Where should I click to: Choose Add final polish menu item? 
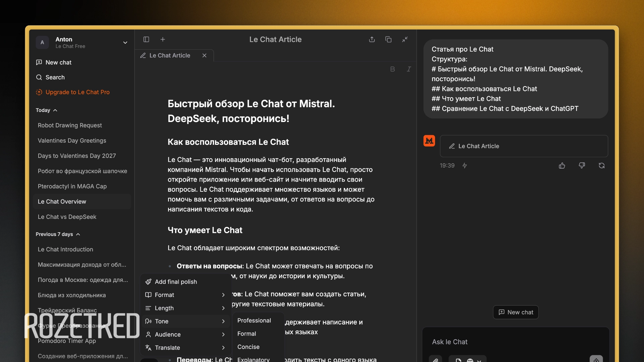tap(186, 282)
